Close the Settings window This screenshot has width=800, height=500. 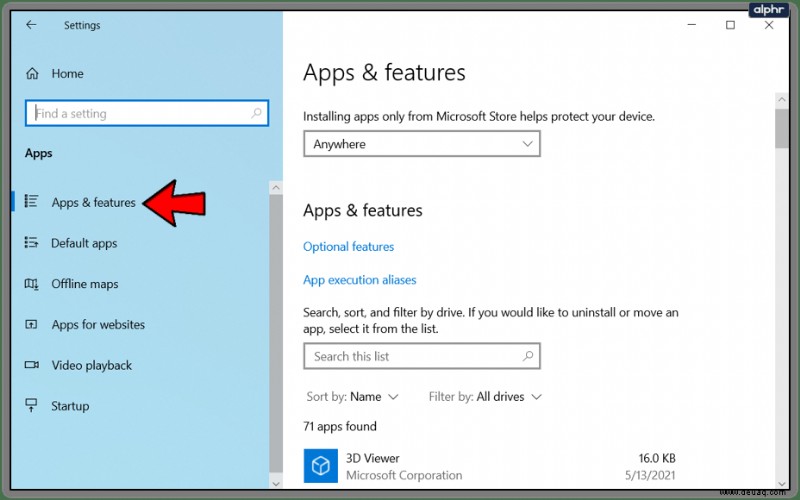click(769, 24)
